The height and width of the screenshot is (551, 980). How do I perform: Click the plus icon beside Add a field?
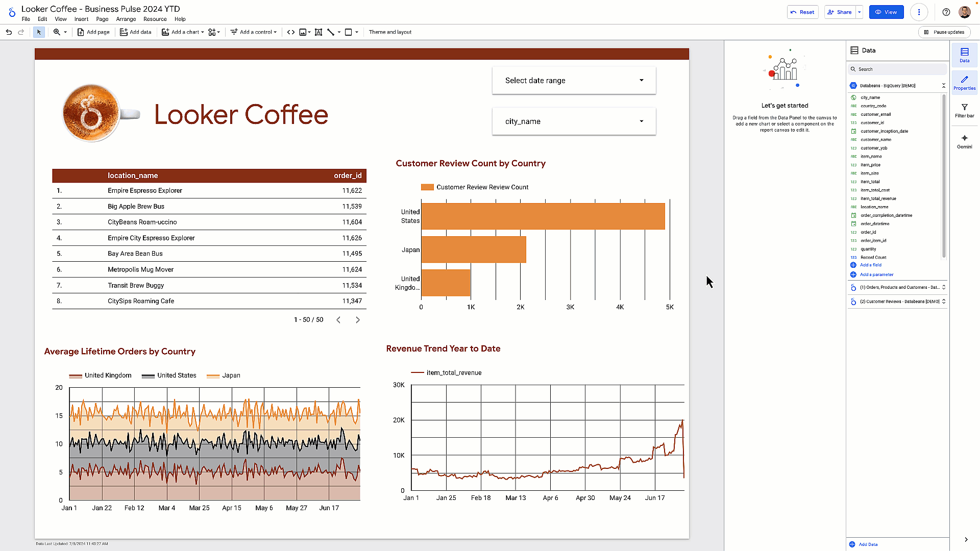853,265
